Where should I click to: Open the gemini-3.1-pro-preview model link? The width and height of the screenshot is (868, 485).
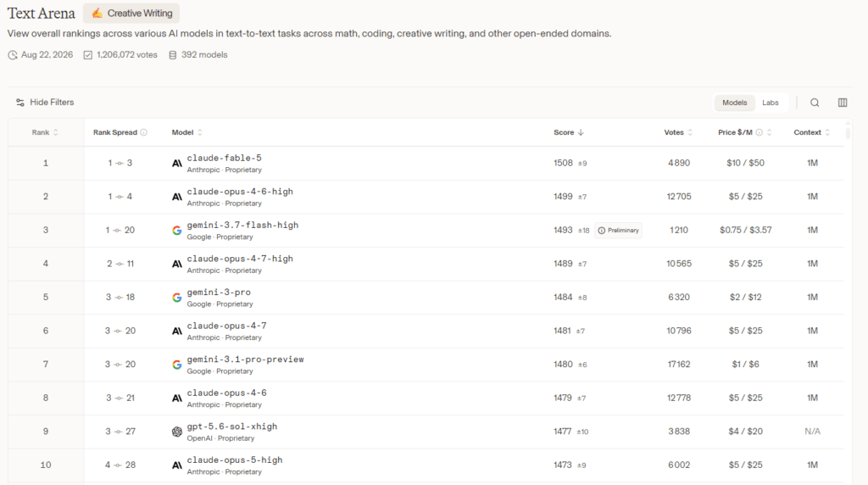pos(245,360)
